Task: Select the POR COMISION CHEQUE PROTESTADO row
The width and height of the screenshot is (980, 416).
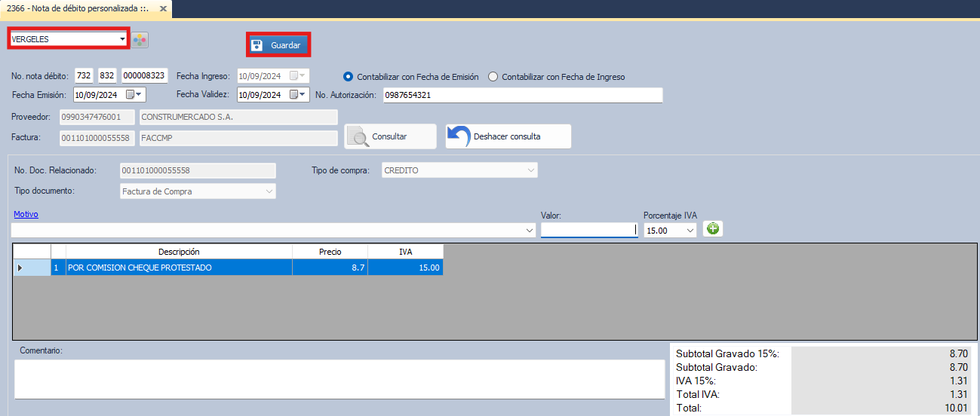Action: (x=179, y=268)
